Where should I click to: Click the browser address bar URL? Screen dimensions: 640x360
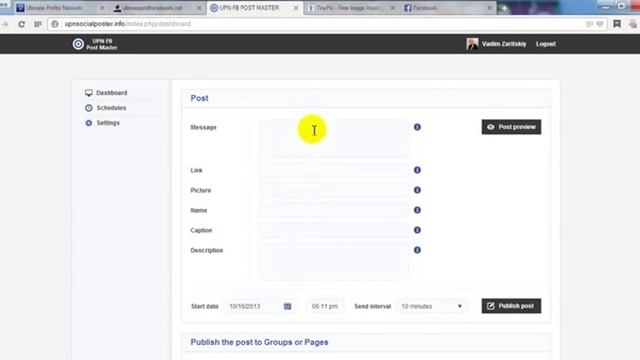(127, 24)
